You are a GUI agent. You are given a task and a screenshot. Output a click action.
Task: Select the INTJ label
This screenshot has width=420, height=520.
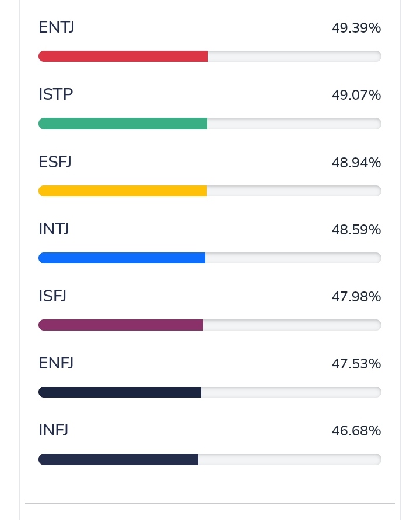click(x=54, y=229)
